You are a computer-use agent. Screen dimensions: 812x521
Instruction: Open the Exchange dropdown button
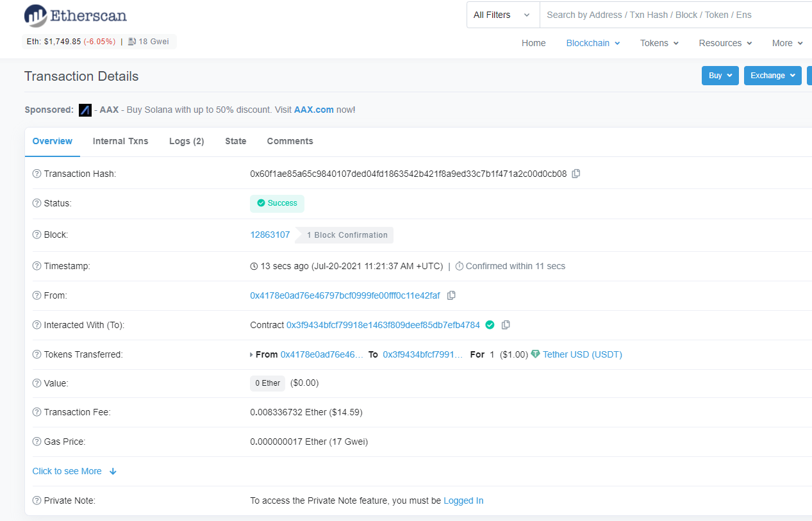click(772, 75)
